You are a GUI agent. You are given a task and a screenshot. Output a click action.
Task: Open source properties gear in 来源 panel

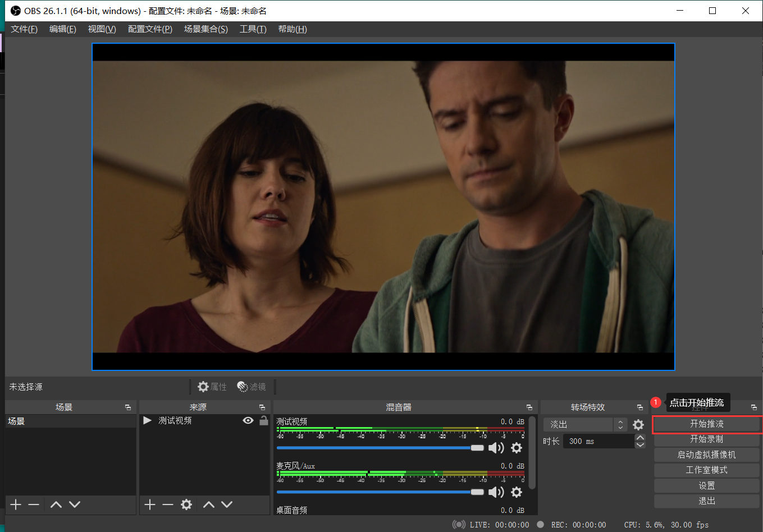[186, 505]
